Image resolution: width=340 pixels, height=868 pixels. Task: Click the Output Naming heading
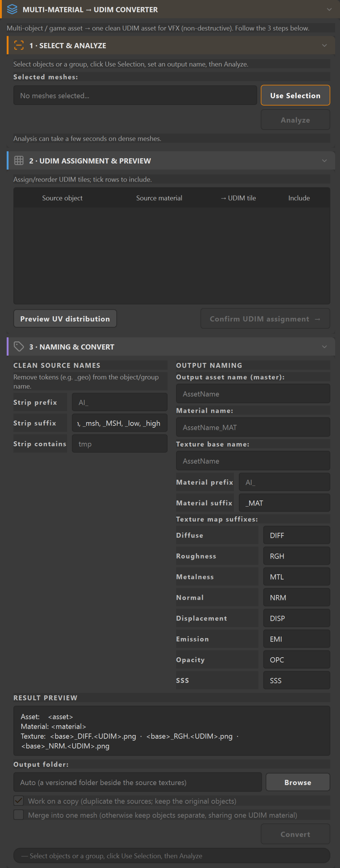tap(209, 365)
